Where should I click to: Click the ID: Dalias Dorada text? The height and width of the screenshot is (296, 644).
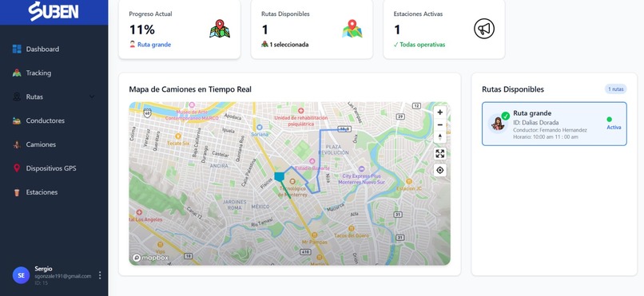535,123
